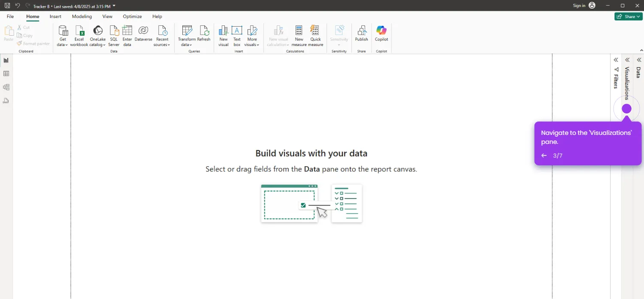Switch to Model view in sidebar
The image size is (644, 299).
coord(6,87)
